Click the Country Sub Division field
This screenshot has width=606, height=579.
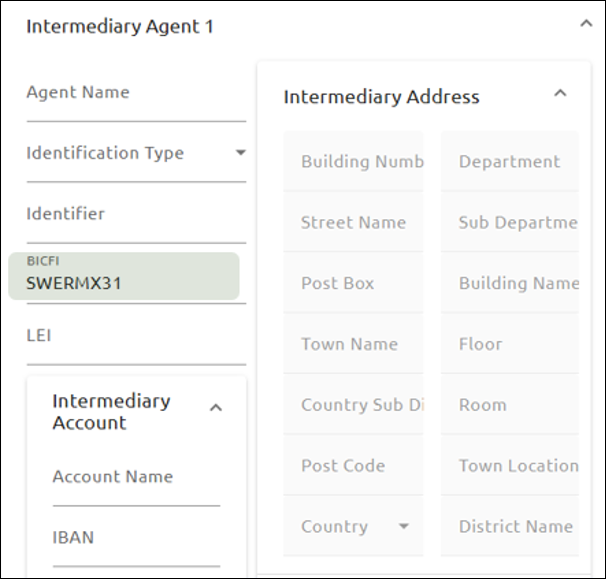[353, 405]
